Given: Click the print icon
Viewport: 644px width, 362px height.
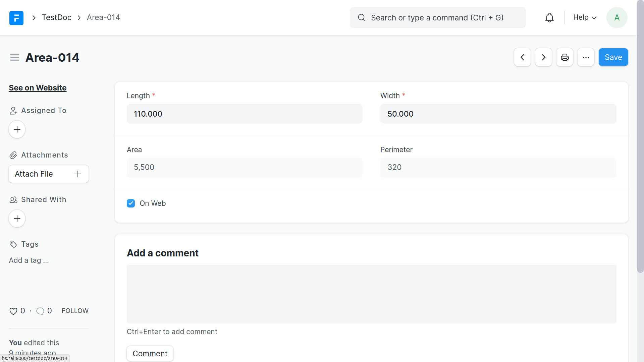Looking at the screenshot, I should pyautogui.click(x=565, y=57).
